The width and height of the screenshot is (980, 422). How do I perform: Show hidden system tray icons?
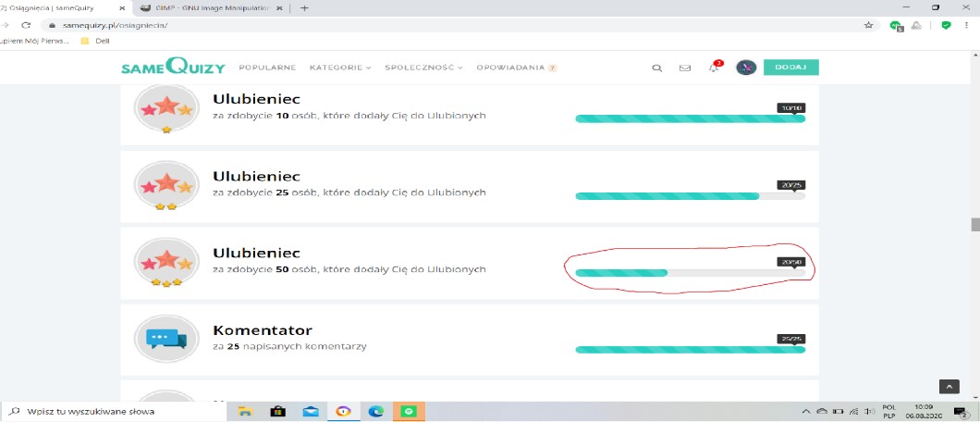coord(805,411)
